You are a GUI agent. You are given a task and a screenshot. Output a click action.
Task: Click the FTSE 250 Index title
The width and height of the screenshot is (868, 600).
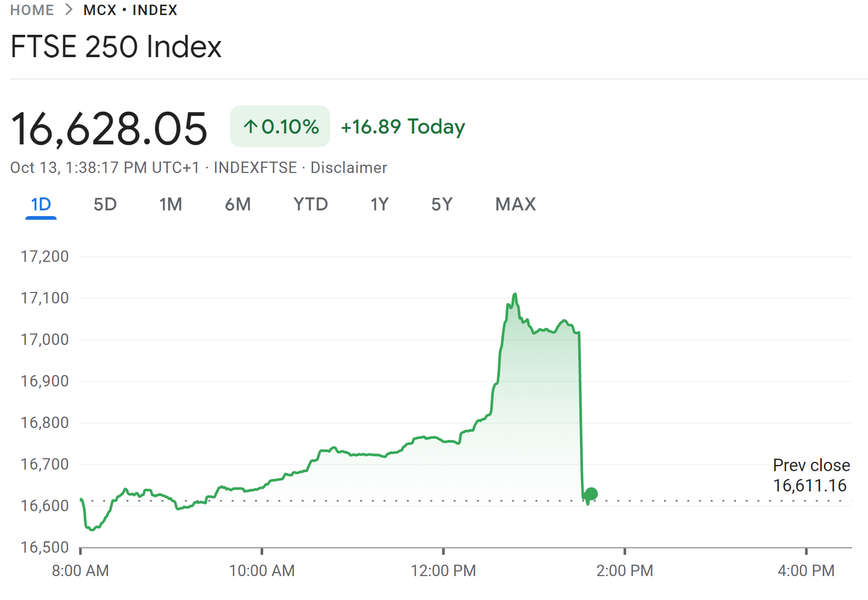click(x=116, y=47)
